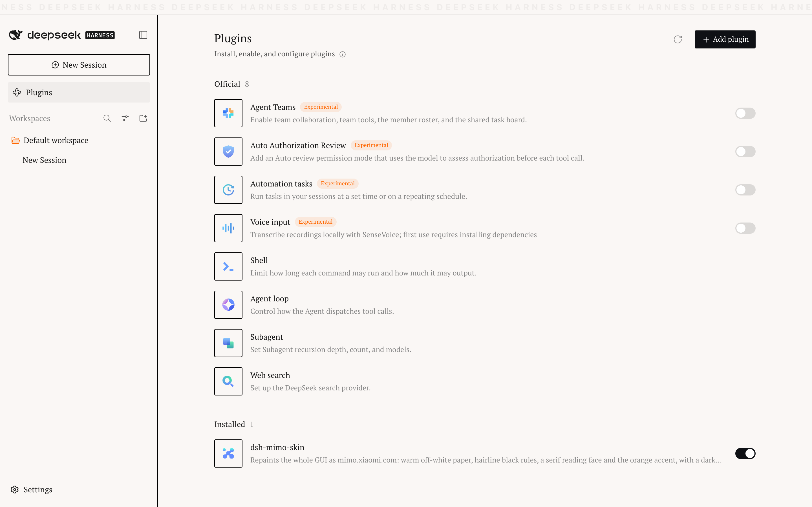Refresh the plugins list

678,39
